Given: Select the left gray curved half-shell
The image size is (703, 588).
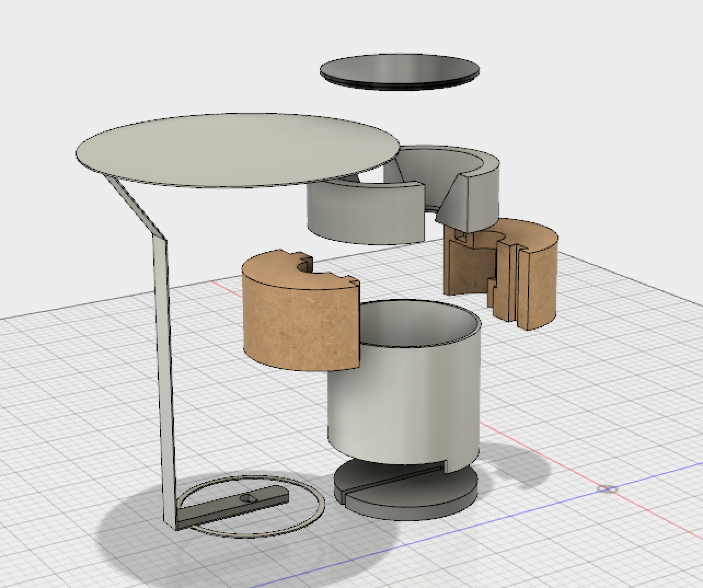Looking at the screenshot, I should click(366, 212).
